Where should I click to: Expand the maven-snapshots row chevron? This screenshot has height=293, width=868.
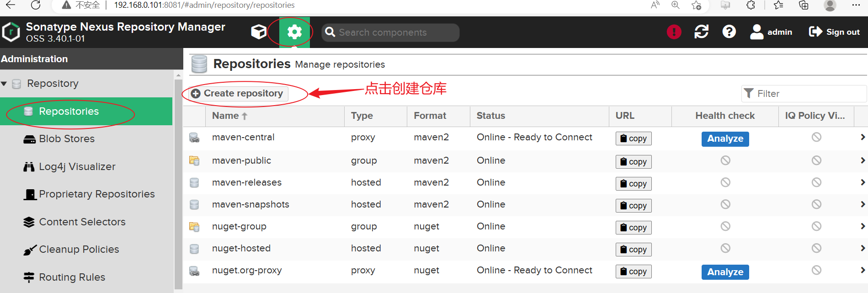pos(863,204)
